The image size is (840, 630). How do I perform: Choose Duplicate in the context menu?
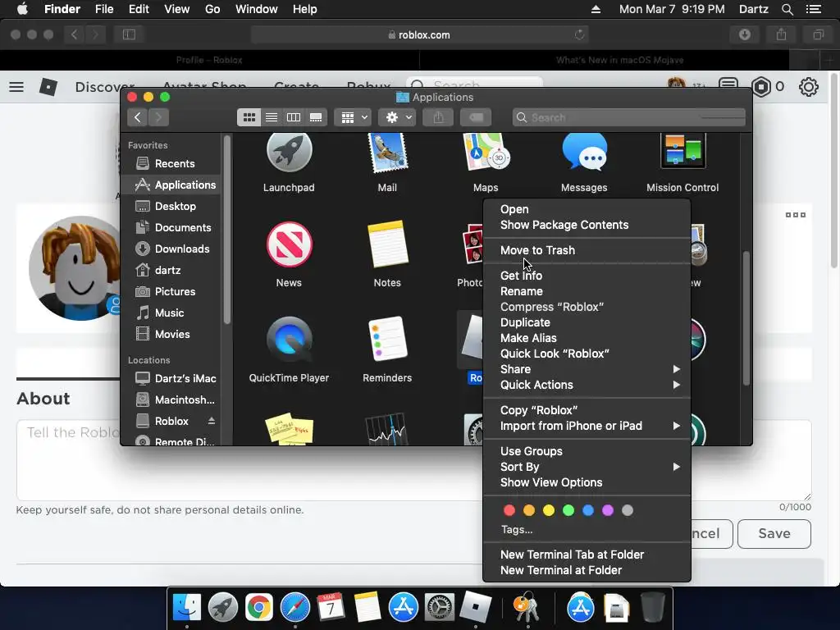tap(587, 322)
